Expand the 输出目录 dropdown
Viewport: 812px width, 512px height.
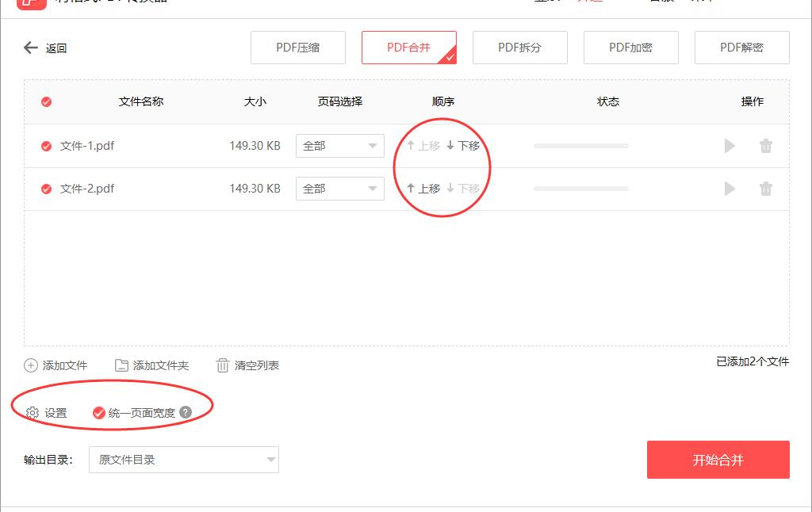[184, 460]
